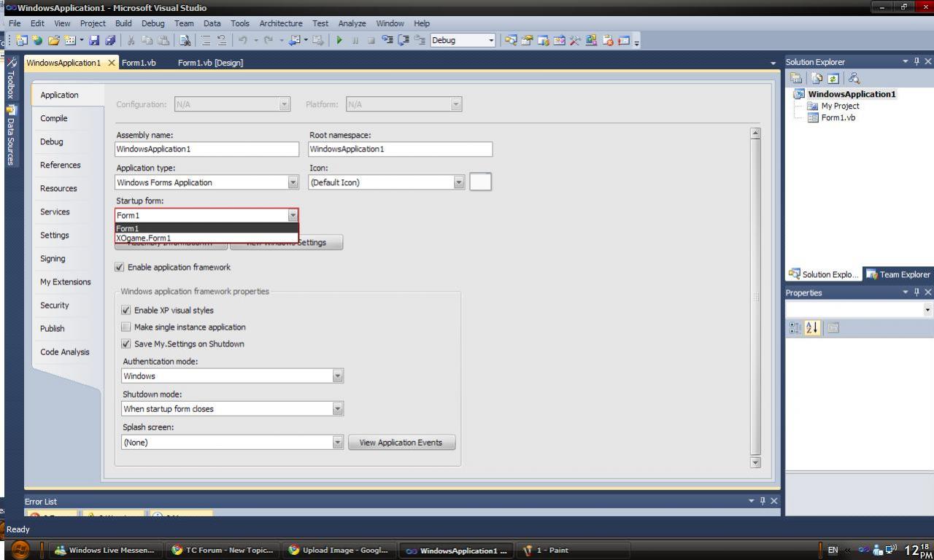Click Show All Files icon in Solution Explorer

tap(817, 79)
